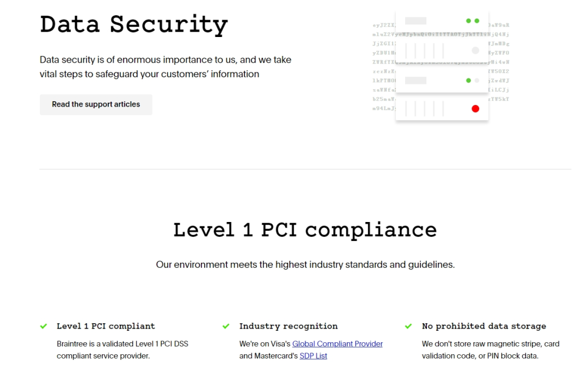Follow the SDP List link

313,356
